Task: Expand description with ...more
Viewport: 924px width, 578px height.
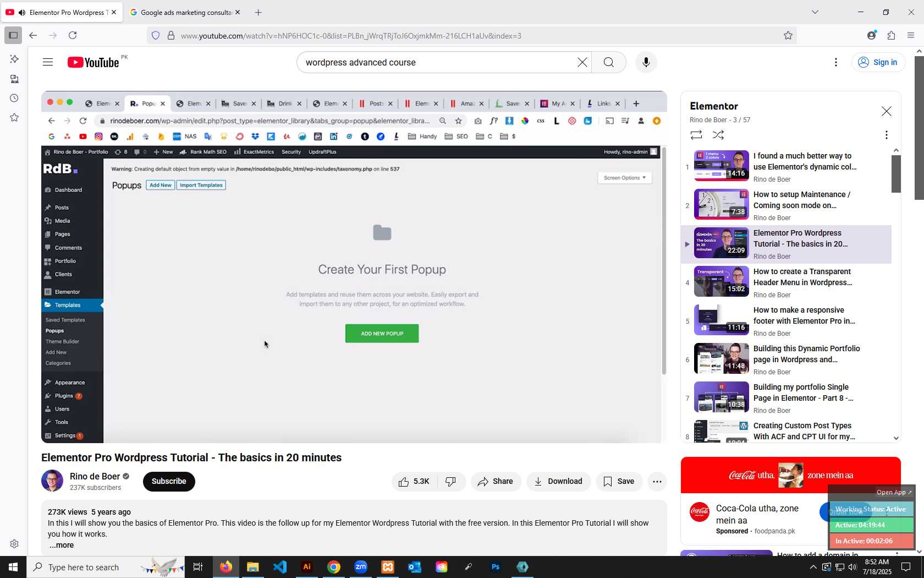Action: pyautogui.click(x=62, y=545)
